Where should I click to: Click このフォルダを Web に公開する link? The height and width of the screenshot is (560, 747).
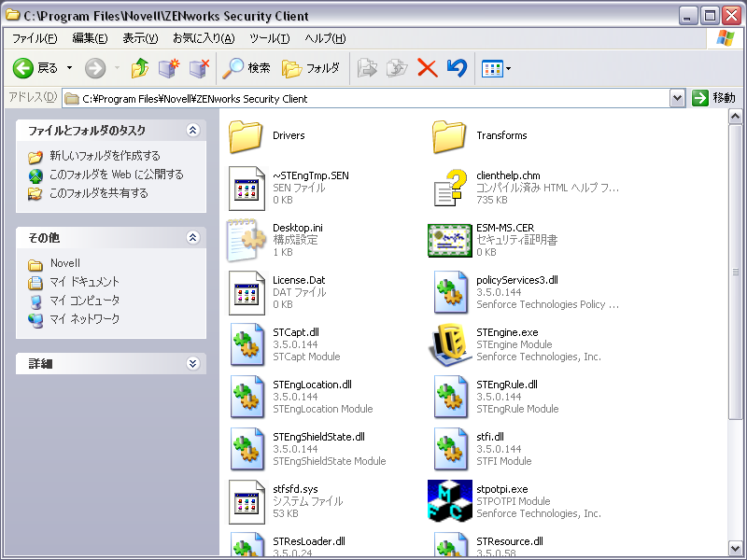(116, 175)
